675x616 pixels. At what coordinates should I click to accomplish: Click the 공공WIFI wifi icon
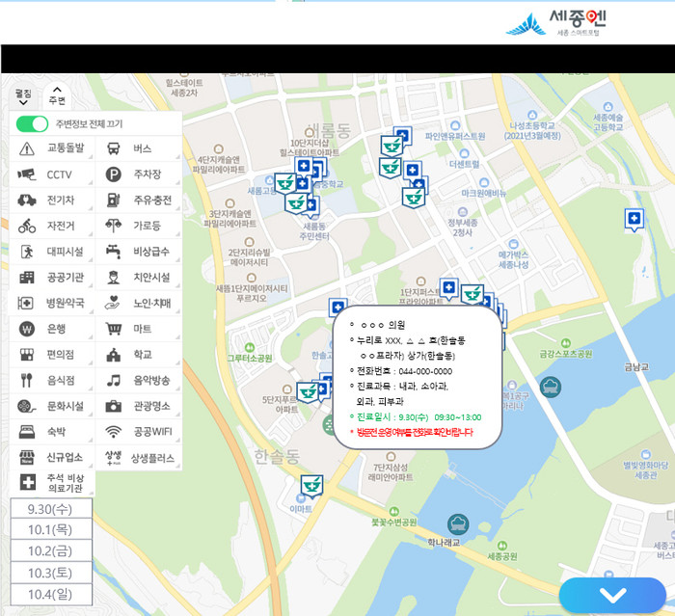click(114, 432)
